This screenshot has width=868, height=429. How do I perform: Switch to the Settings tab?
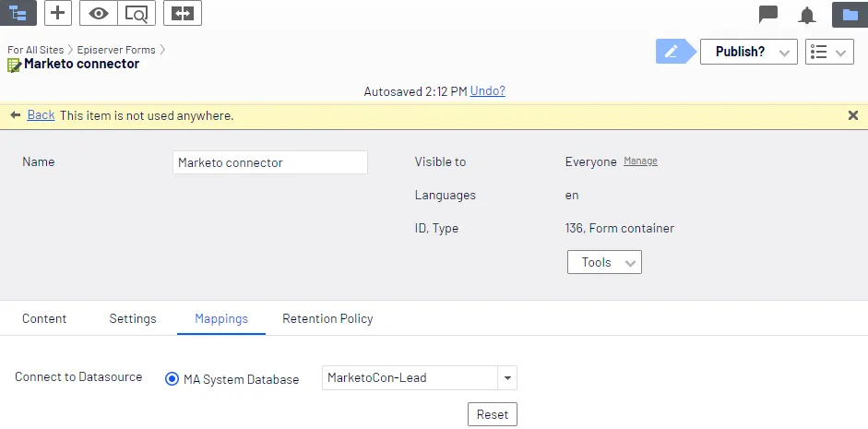click(x=133, y=319)
